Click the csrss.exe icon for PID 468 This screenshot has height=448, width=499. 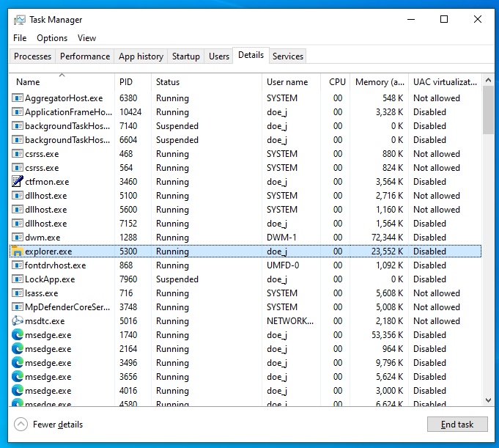(18, 153)
